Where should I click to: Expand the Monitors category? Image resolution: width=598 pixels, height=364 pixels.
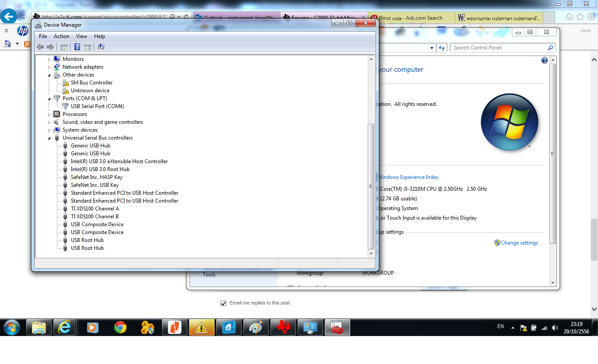tap(49, 59)
